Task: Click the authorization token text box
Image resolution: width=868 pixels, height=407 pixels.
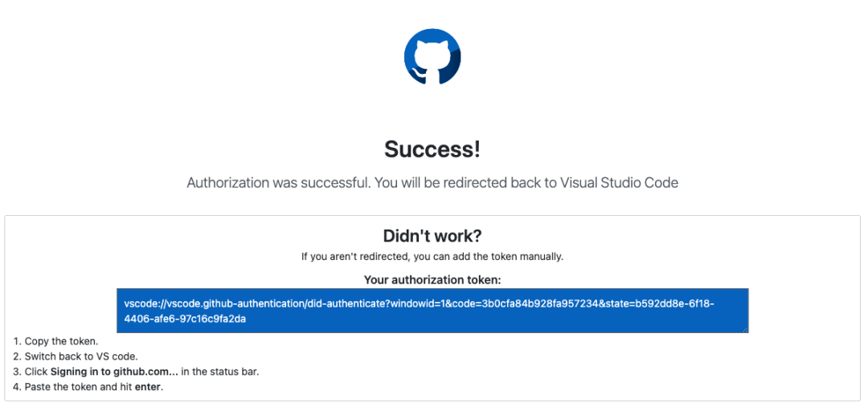Action: pos(432,311)
